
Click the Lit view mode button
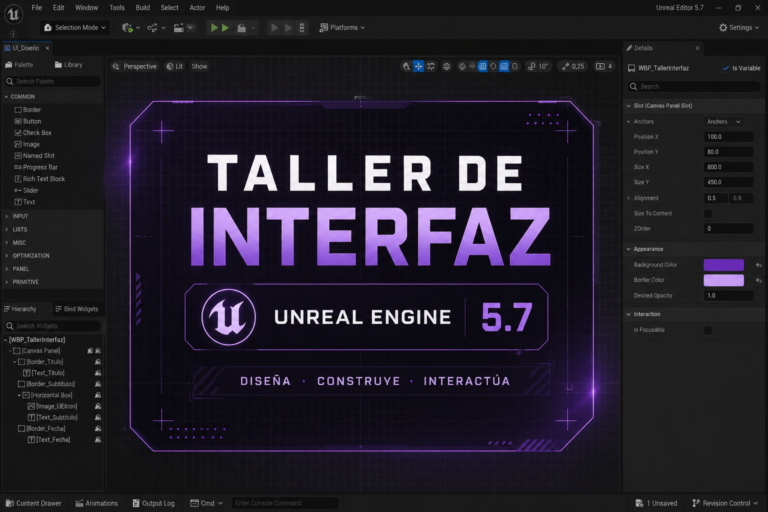point(174,66)
